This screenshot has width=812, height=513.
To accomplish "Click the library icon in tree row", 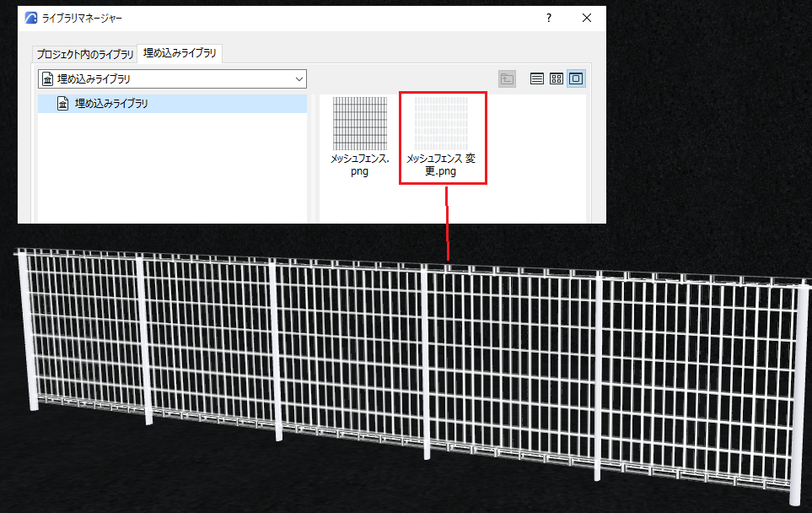I will pos(62,104).
